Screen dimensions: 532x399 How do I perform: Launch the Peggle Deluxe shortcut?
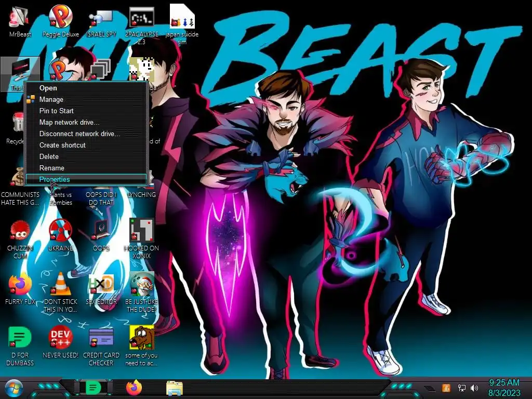60,20
